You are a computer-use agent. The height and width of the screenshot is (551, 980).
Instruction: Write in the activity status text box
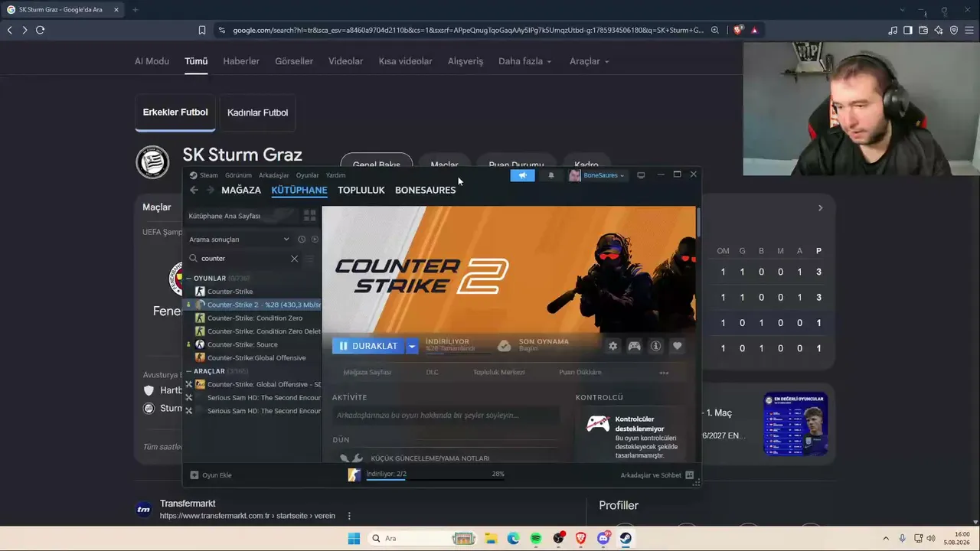[446, 416]
